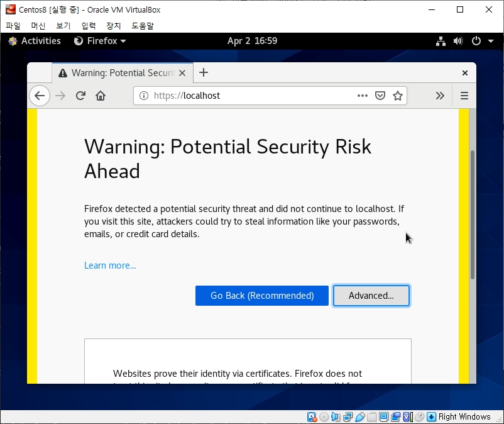Click the page's vertical scrollbar thumb

pos(472,215)
